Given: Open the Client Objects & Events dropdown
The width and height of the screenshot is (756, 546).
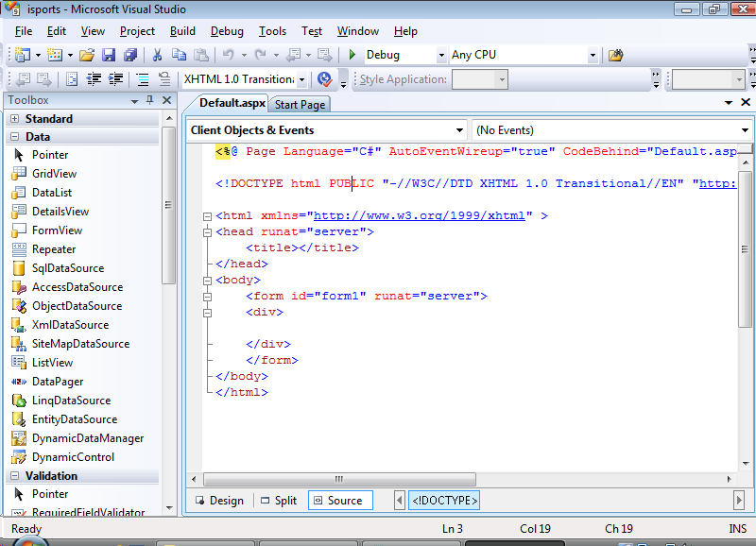Looking at the screenshot, I should (x=459, y=130).
